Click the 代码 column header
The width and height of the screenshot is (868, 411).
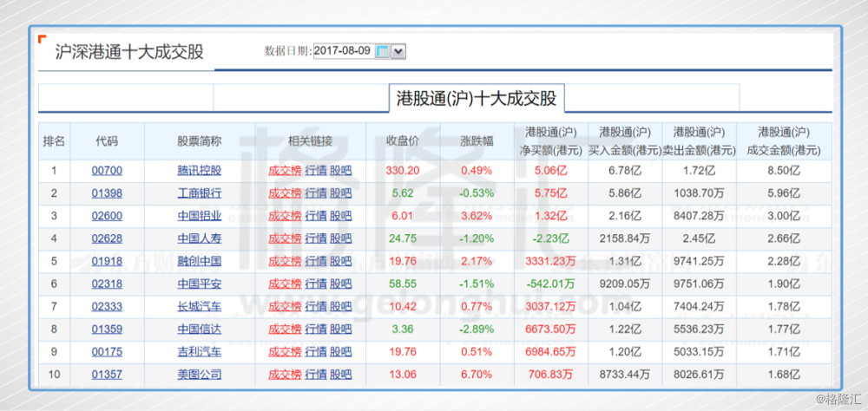(x=107, y=141)
